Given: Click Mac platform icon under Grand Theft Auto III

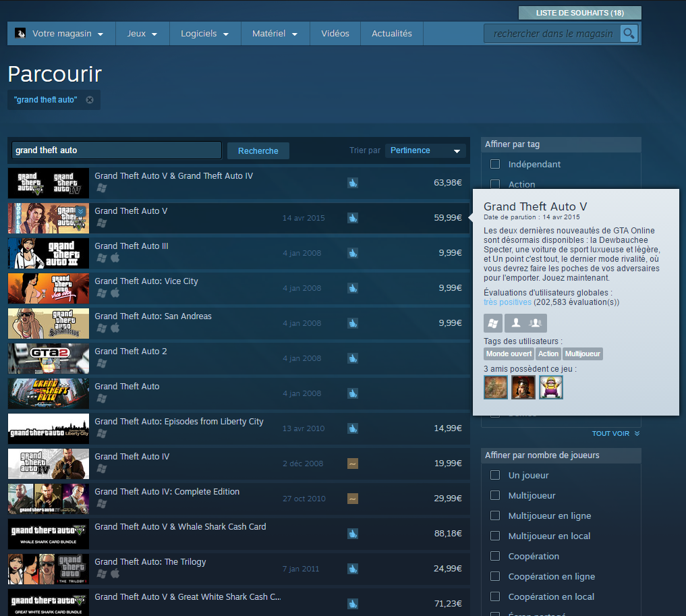Looking at the screenshot, I should (115, 258).
